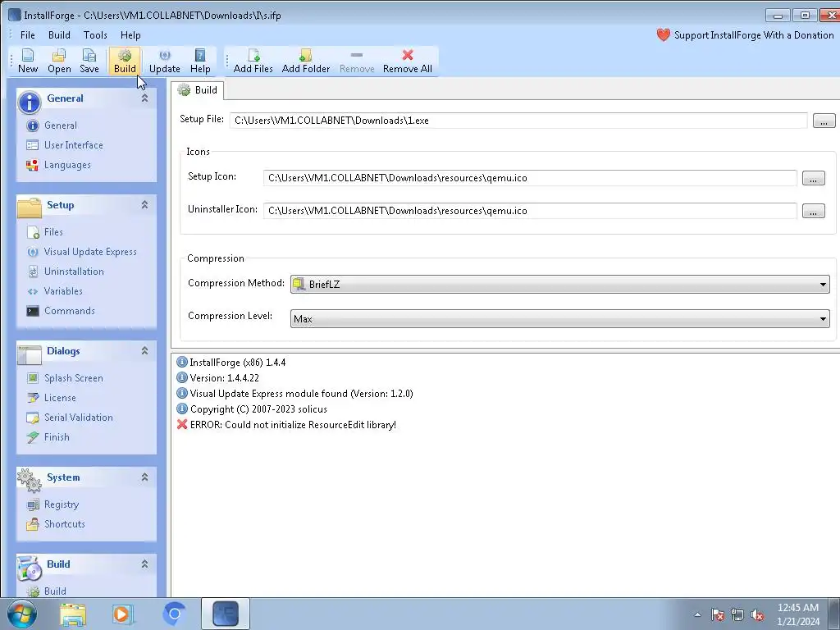Screen dimensions: 840x630
Task: Open the Build menu in the menu bar
Action: [59, 34]
